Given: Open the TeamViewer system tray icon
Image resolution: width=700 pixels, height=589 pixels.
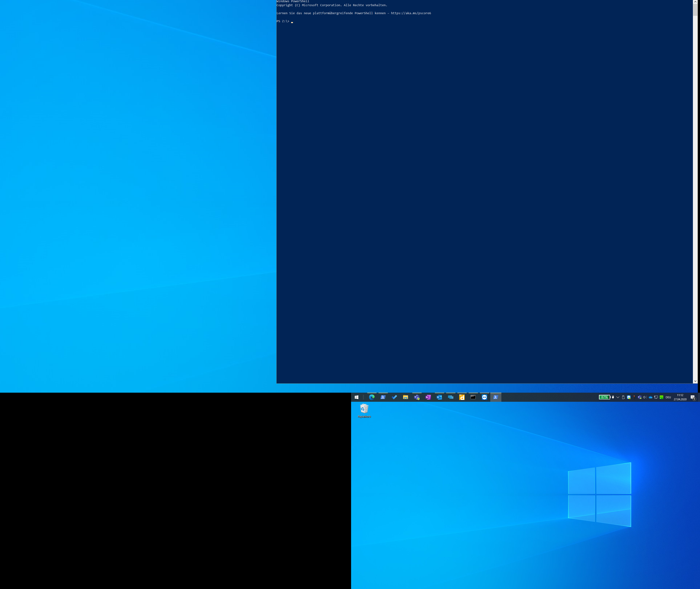Looking at the screenshot, I should (x=629, y=397).
